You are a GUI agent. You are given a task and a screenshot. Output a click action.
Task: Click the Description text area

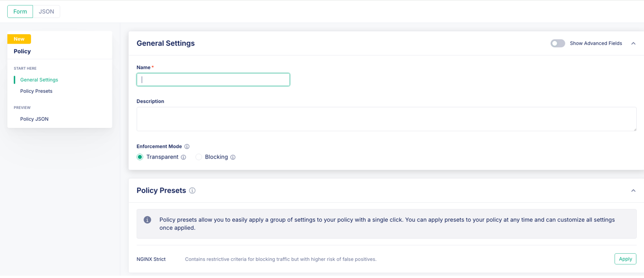[386, 119]
